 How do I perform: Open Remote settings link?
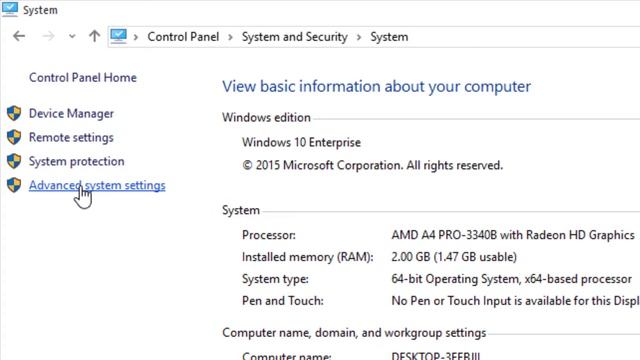pos(71,138)
